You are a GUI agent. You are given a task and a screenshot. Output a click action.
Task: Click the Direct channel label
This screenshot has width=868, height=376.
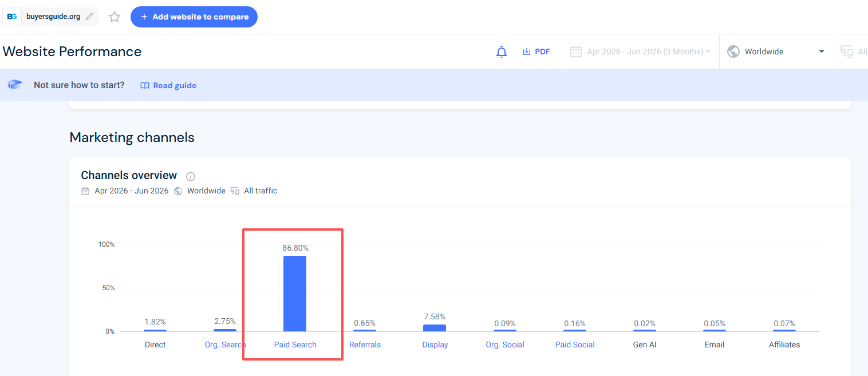click(155, 345)
